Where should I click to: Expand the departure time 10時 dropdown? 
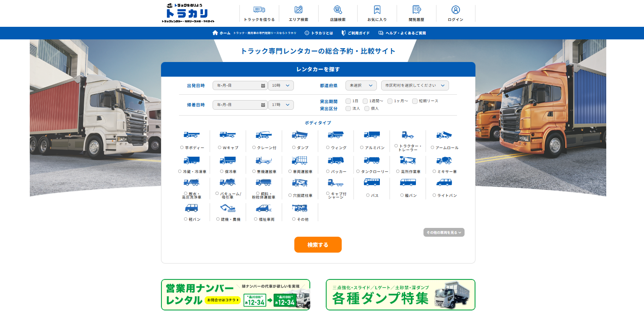click(281, 85)
